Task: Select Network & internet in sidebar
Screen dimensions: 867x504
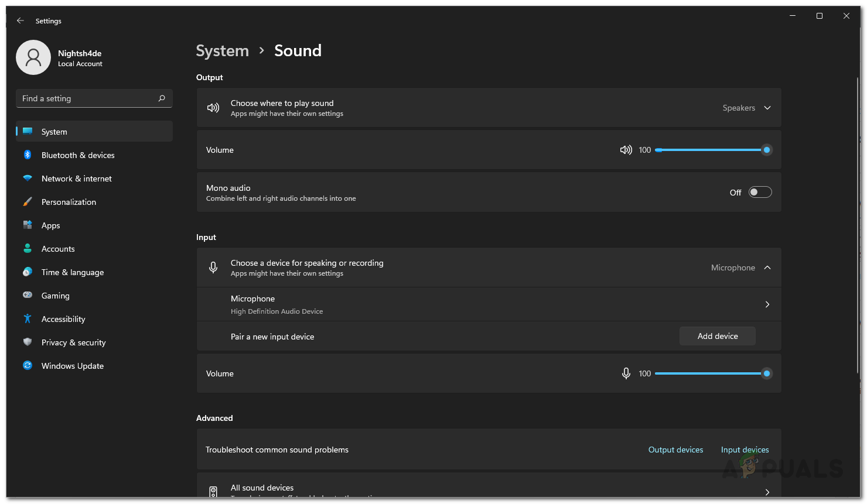Action: tap(76, 179)
